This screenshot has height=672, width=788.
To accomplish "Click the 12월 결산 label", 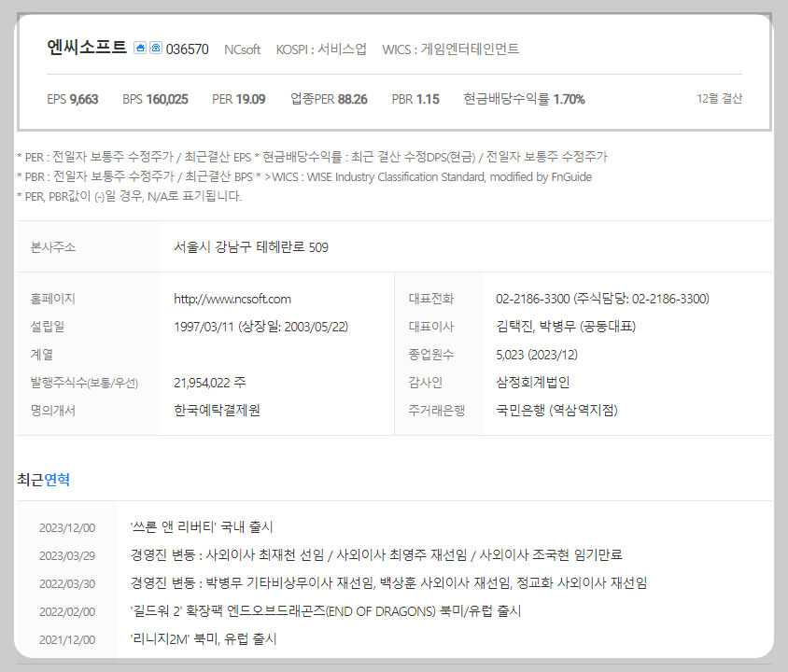I will tap(719, 98).
